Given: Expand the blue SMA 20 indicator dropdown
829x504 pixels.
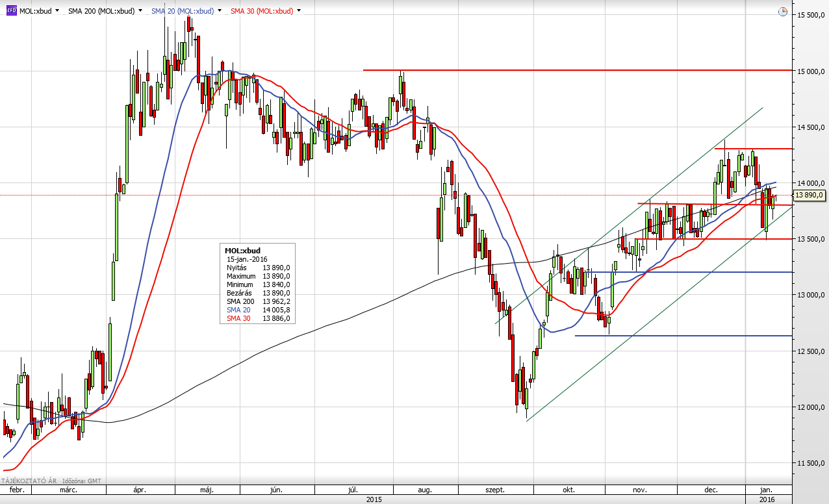Looking at the screenshot, I should (x=220, y=11).
